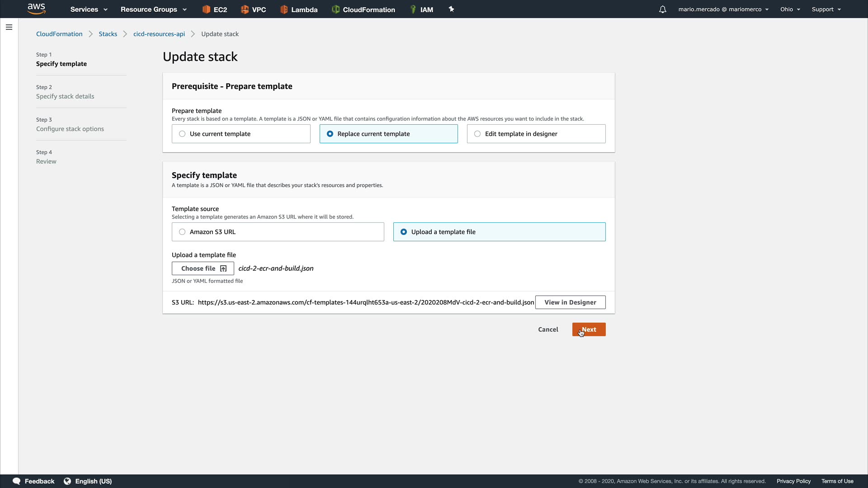Screen dimensions: 868x488
Task: Click the pin shortcuts icon
Action: point(451,9)
